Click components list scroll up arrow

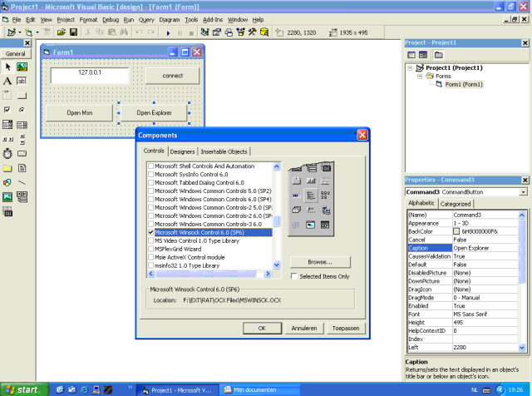coord(277,166)
